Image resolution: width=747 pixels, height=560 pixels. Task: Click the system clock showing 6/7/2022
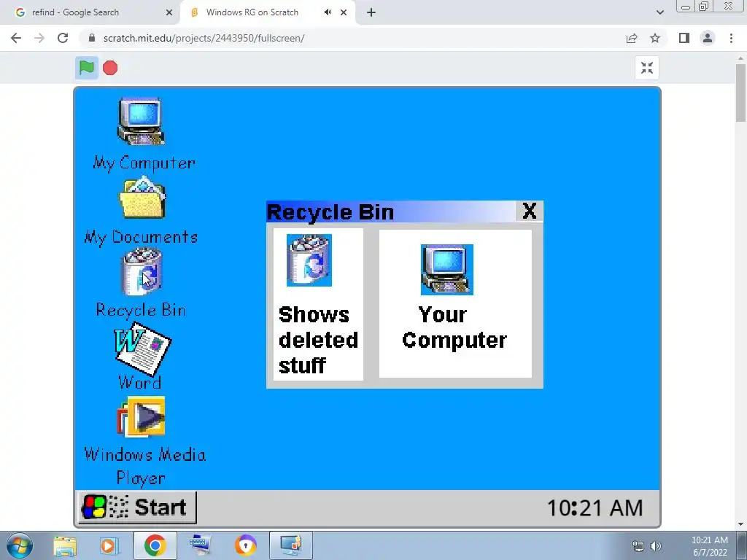point(710,546)
